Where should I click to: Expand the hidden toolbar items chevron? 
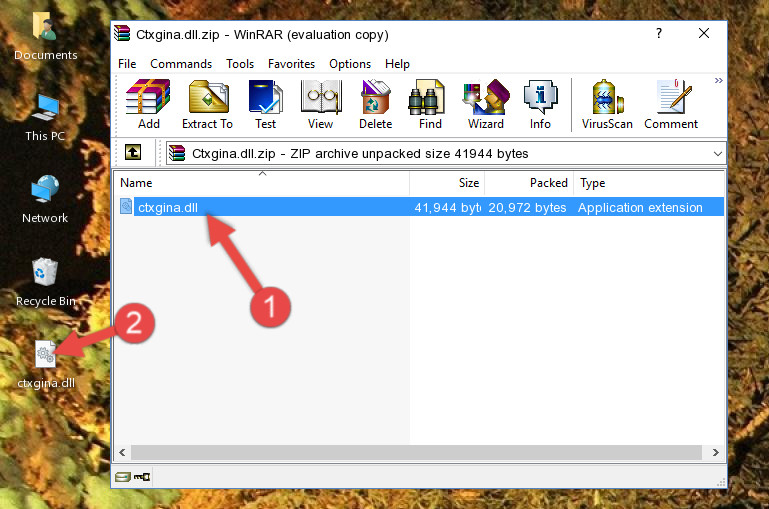tap(718, 80)
